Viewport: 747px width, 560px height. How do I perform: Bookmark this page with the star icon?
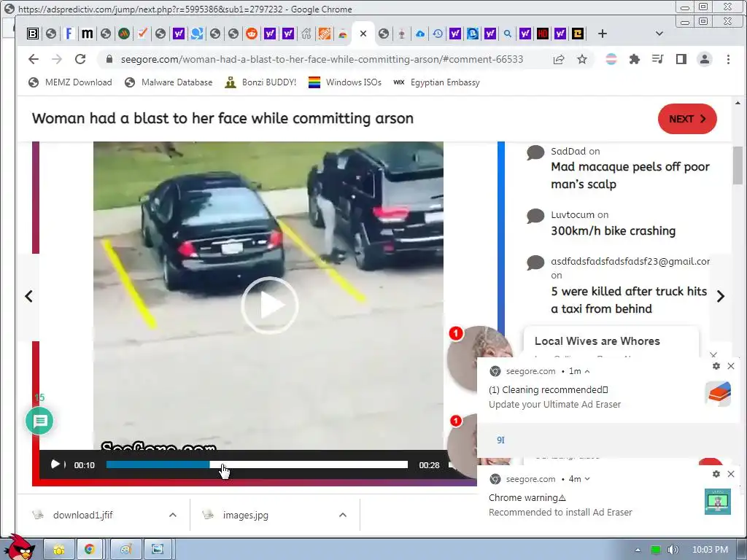point(581,59)
